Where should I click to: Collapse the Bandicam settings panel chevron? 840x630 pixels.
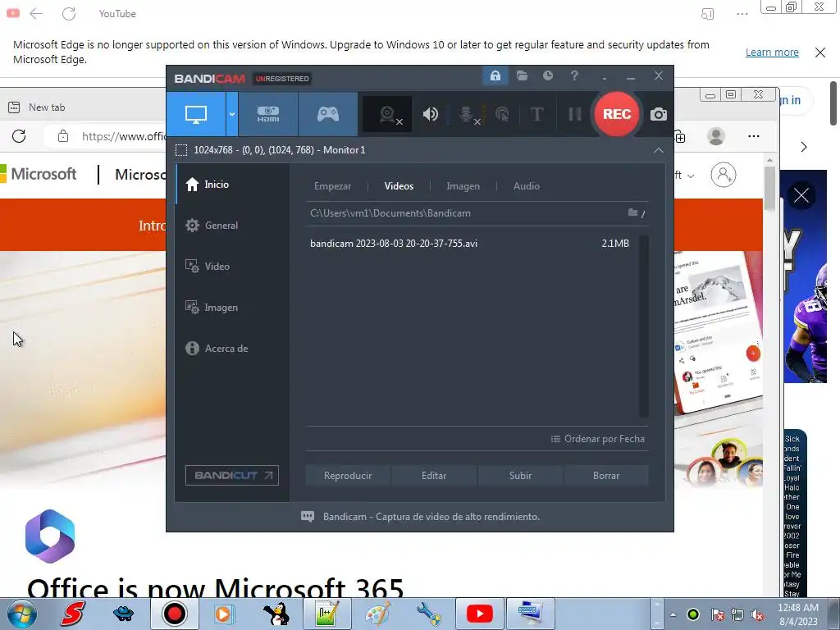tap(659, 151)
